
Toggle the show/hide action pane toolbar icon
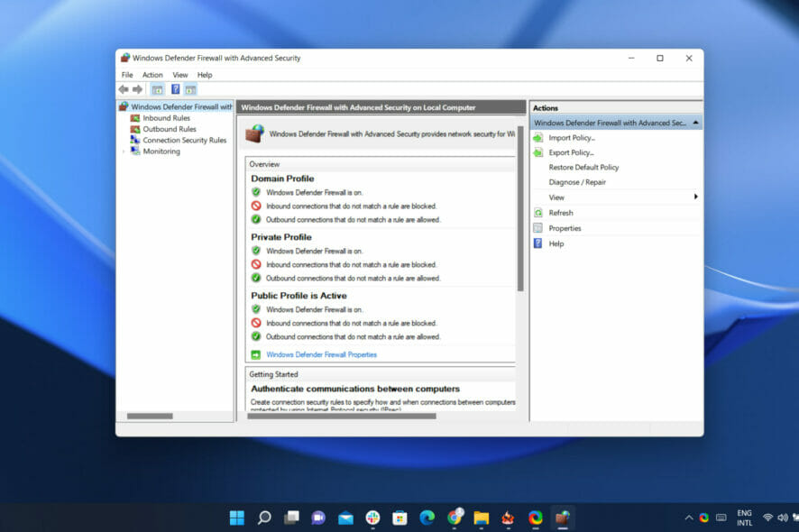click(x=190, y=89)
